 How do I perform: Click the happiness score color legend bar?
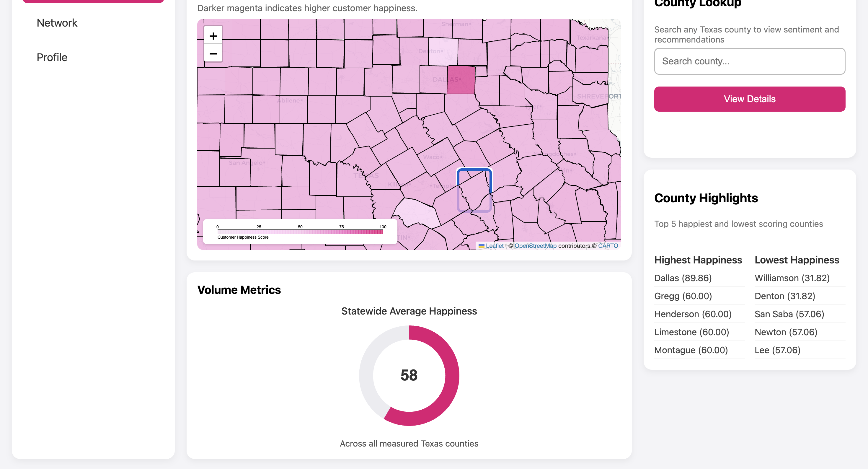pyautogui.click(x=300, y=232)
